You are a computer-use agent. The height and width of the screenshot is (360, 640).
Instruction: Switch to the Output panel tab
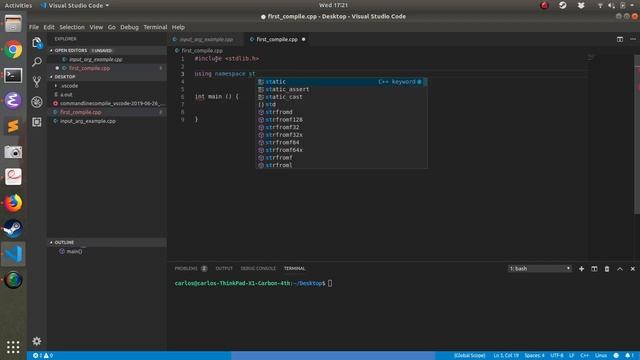[224, 269]
